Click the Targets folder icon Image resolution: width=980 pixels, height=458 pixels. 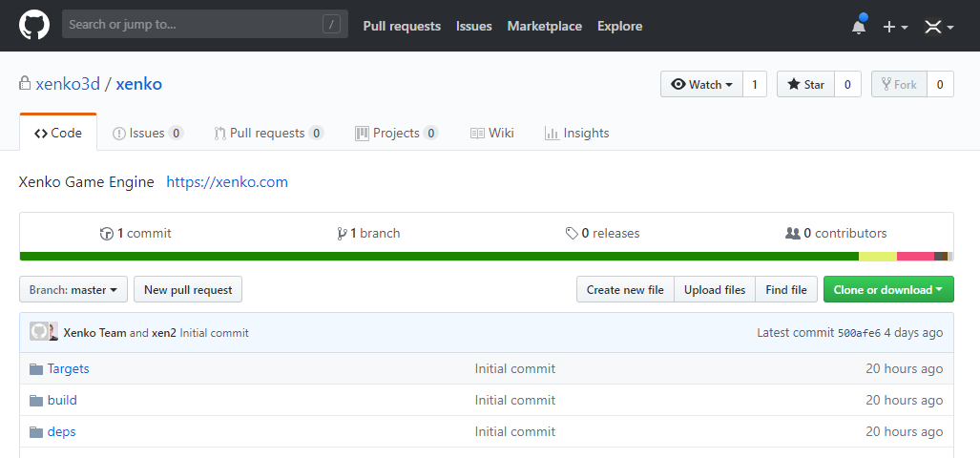pos(36,369)
